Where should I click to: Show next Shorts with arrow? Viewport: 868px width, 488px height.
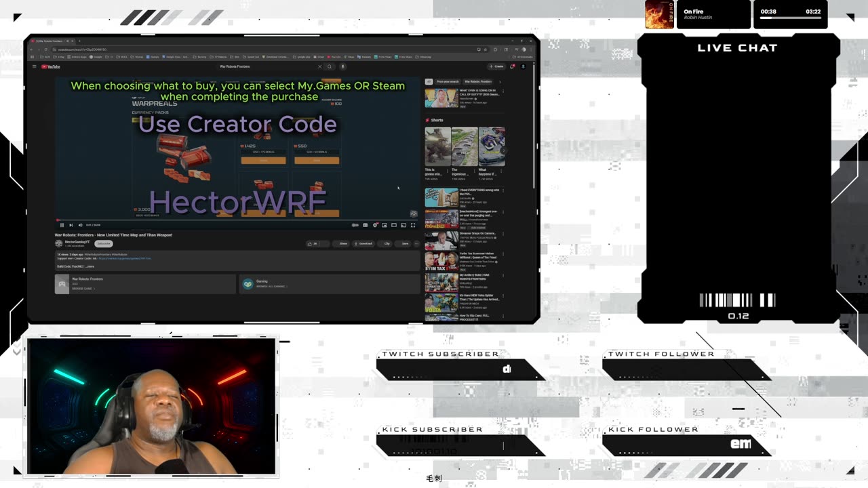pyautogui.click(x=504, y=150)
